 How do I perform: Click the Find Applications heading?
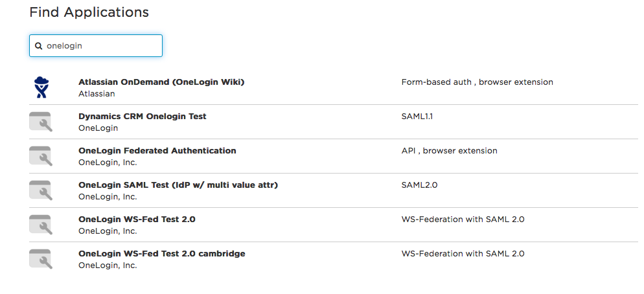[x=89, y=12]
